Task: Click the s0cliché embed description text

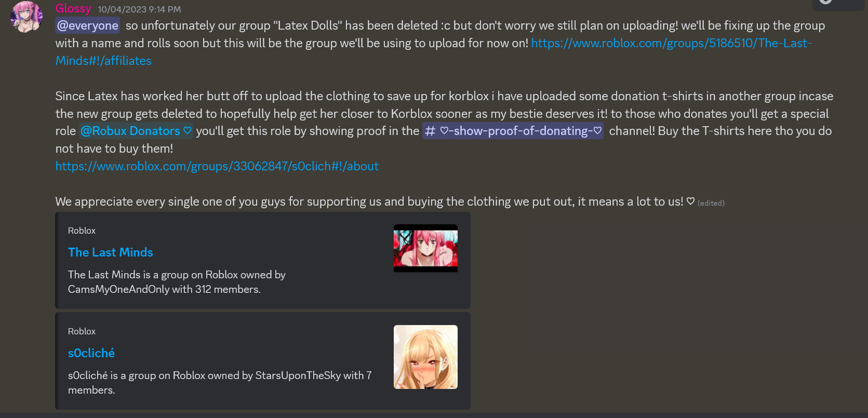Action: point(220,383)
